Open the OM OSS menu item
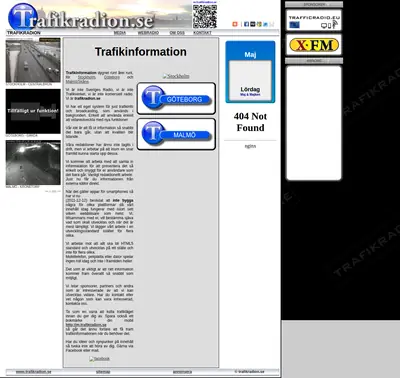 click(x=177, y=33)
